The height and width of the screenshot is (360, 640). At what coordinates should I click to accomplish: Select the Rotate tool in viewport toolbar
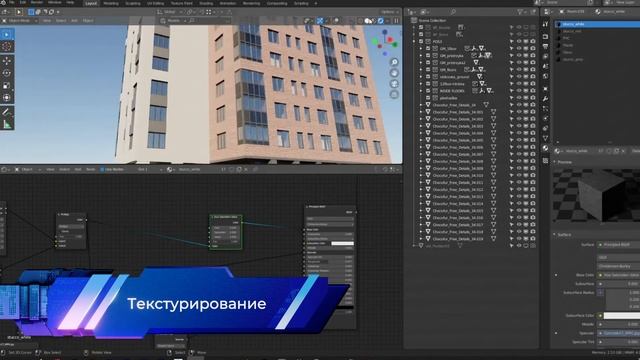click(x=7, y=73)
